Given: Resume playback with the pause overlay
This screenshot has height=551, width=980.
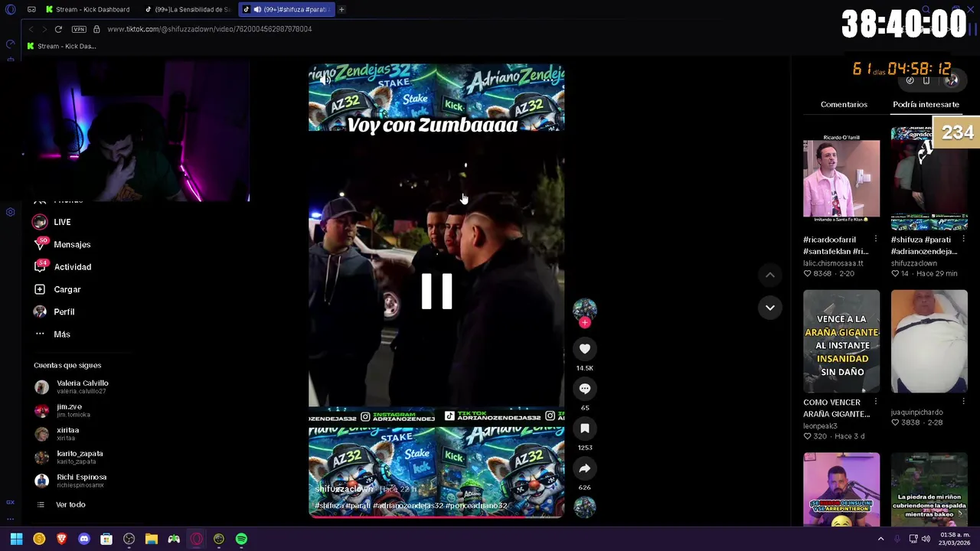Looking at the screenshot, I should [x=436, y=291].
